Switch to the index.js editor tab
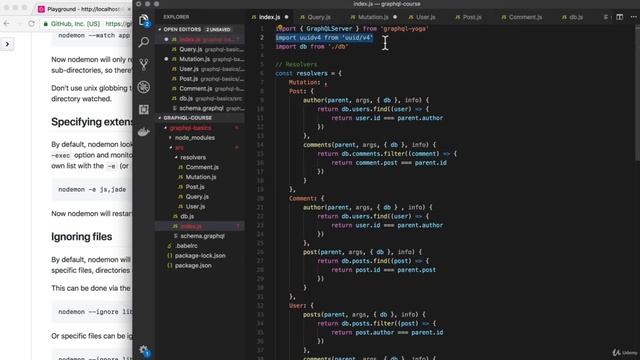Viewport: 640px width, 360px height. [269, 17]
